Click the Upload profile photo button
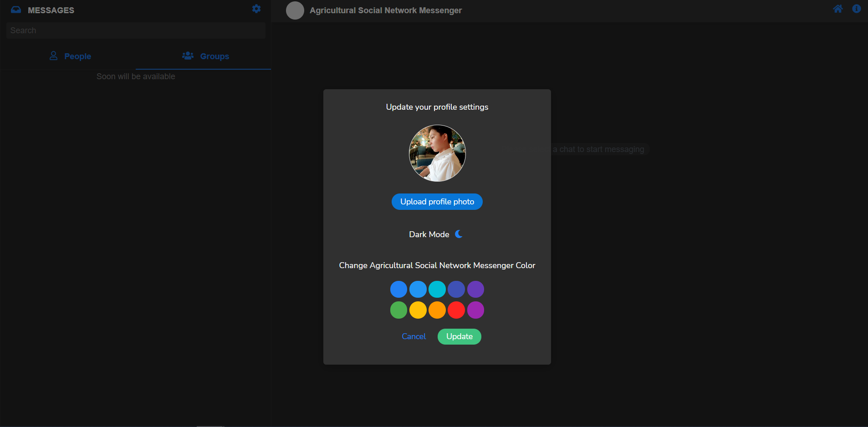Screen dimensions: 868x427 [x=437, y=201]
